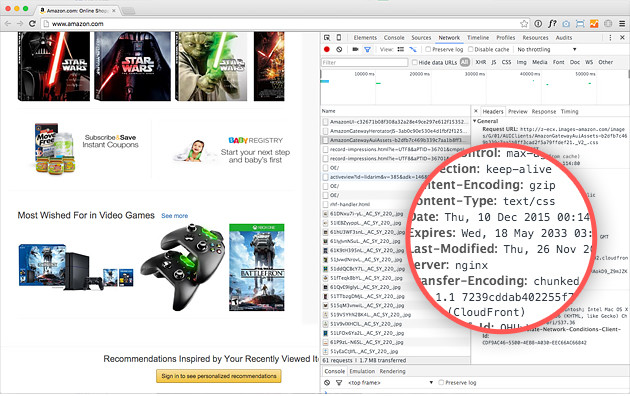
Task: Select the Star Wars Battlefront Xbox One cover
Action: click(x=256, y=267)
